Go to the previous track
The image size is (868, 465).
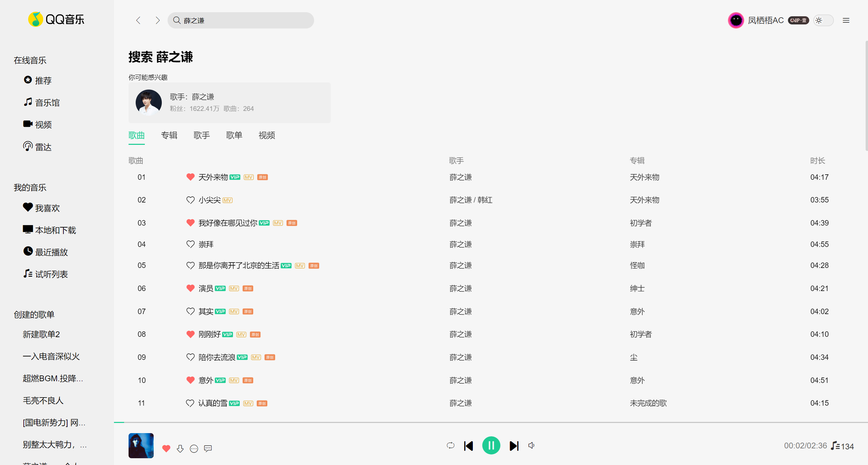468,446
